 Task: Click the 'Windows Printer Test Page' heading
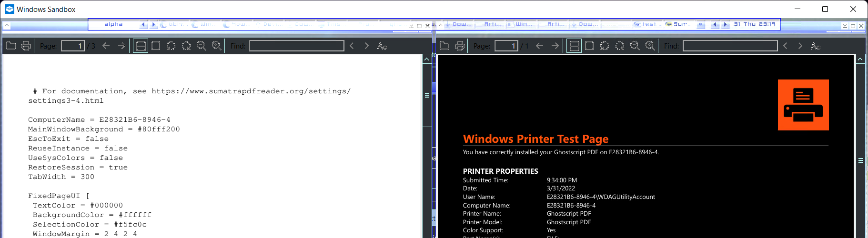(535, 139)
